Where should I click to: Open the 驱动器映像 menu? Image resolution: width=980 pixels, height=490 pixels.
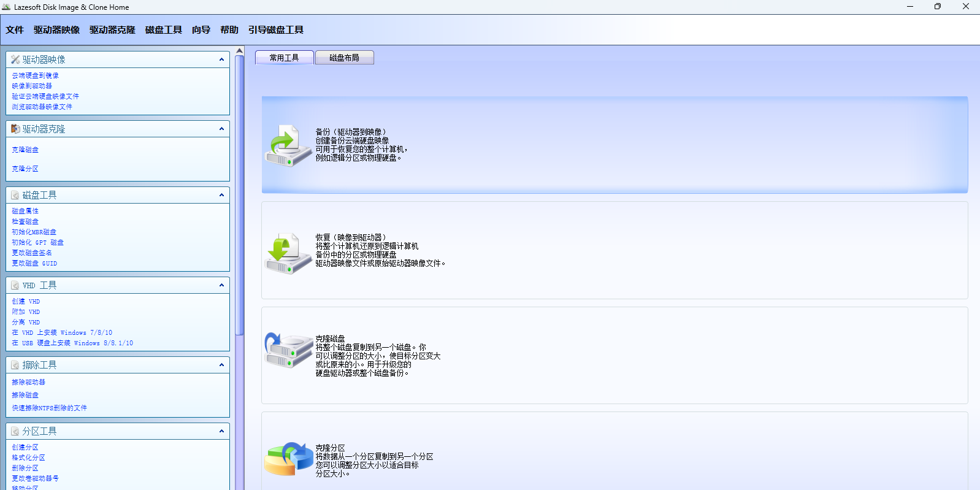point(56,29)
